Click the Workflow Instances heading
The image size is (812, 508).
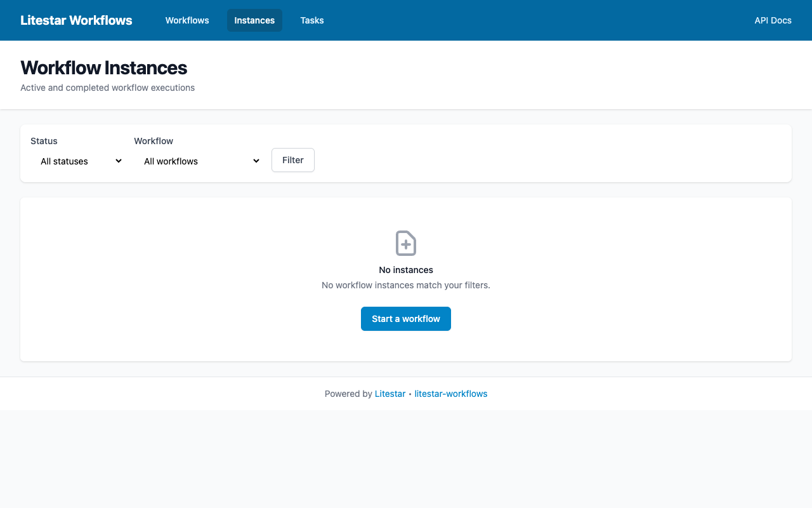pyautogui.click(x=103, y=68)
